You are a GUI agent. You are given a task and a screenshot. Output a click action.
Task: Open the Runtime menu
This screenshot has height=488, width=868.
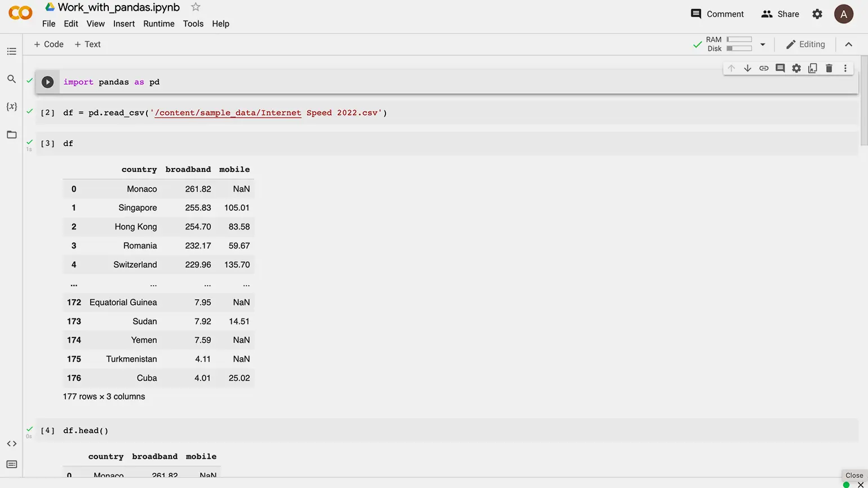[x=158, y=24]
